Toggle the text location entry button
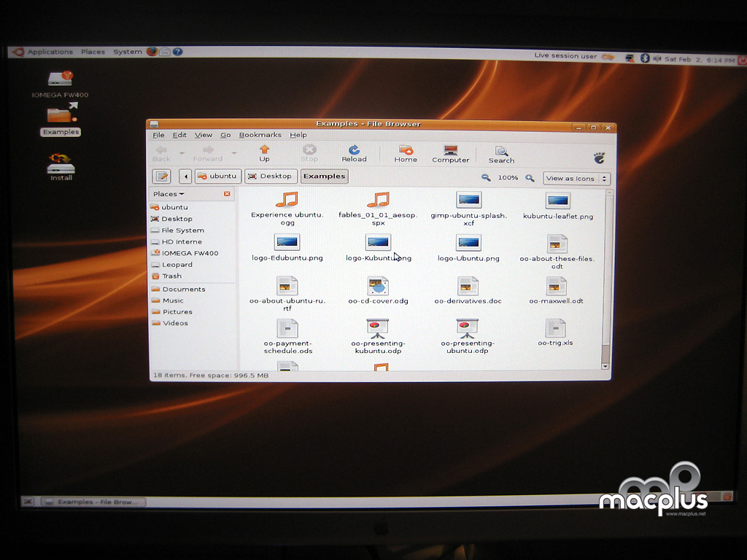The image size is (747, 560). 161,176
